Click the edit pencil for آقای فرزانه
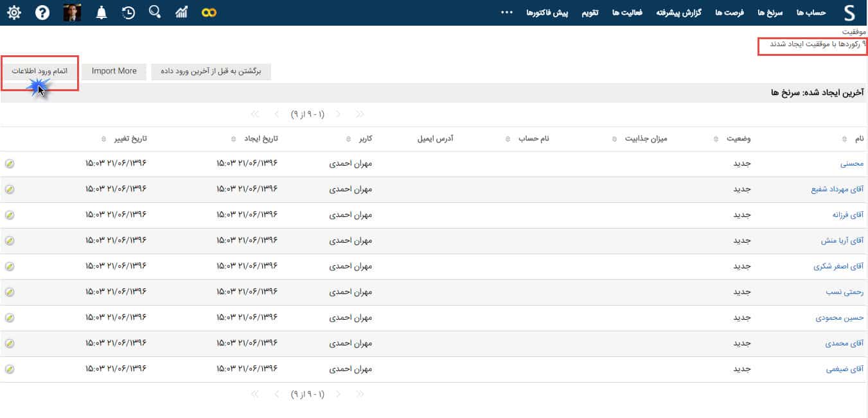Viewport: 868px width, 418px height. click(9, 215)
